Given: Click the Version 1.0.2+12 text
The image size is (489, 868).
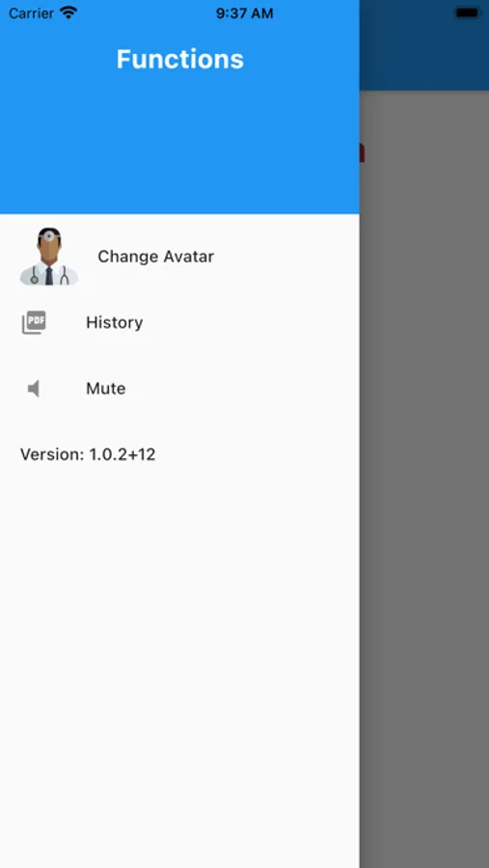Looking at the screenshot, I should coord(88,454).
